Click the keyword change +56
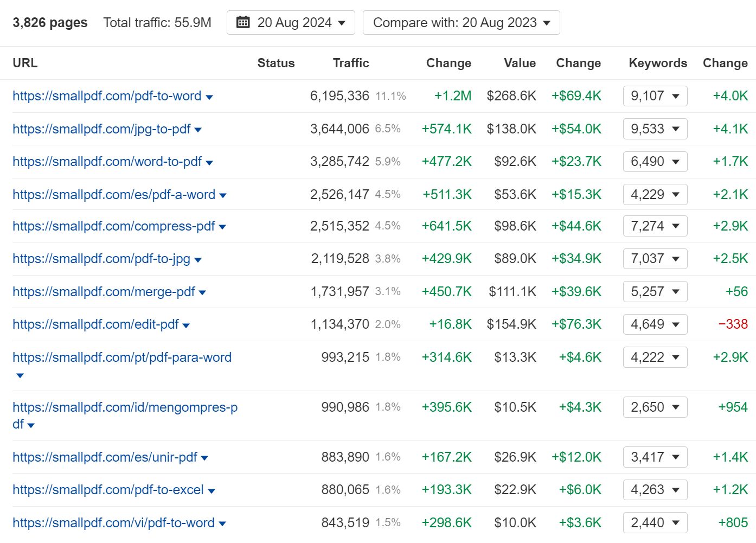Screen dimensions: 756x543 (x=737, y=292)
